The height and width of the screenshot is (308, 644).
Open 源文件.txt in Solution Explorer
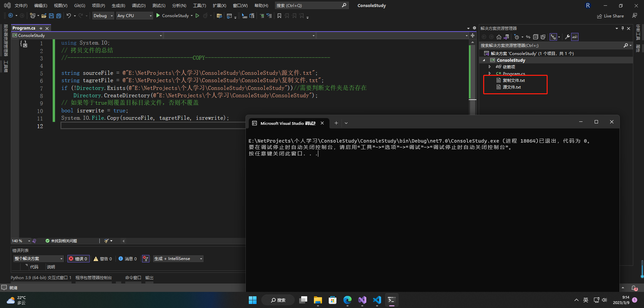(511, 87)
